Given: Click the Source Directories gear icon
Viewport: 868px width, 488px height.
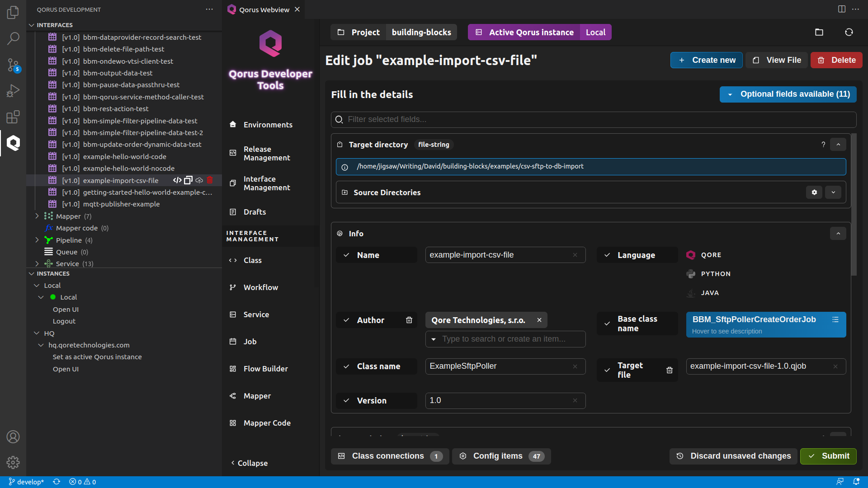Looking at the screenshot, I should [814, 192].
